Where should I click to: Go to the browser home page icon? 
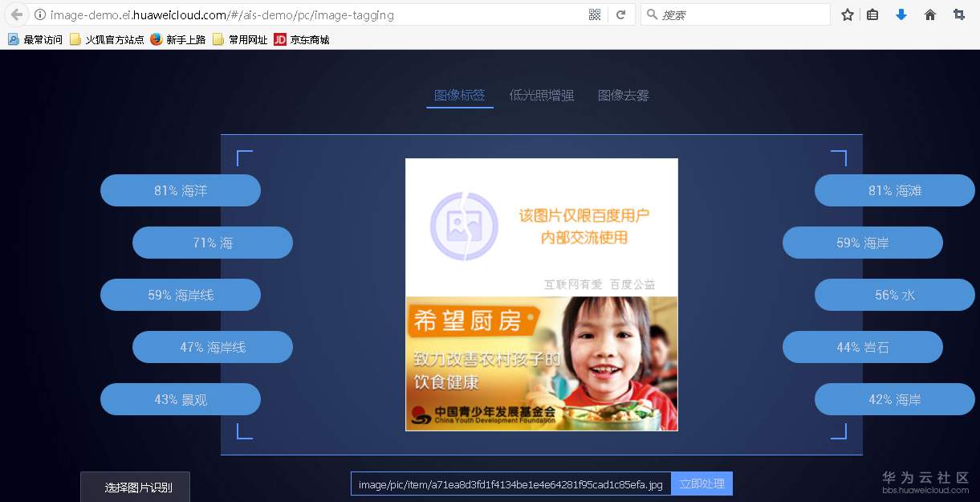click(930, 14)
